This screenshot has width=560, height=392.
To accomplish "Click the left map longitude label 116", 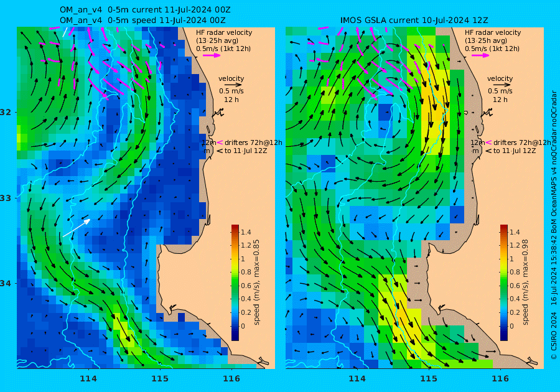I will tap(231, 379).
